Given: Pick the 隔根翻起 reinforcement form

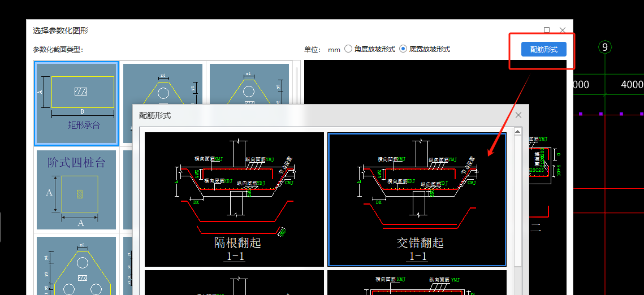Looking at the screenshot, I should 235,199.
